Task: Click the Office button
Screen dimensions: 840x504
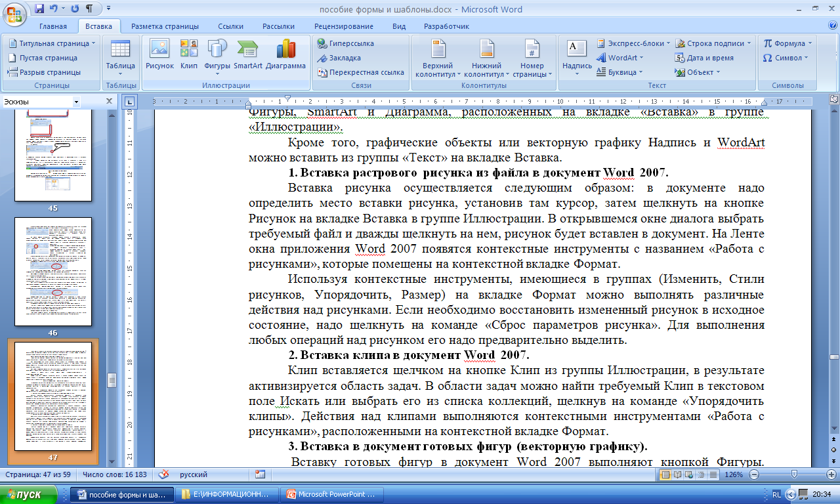Action: (14, 13)
